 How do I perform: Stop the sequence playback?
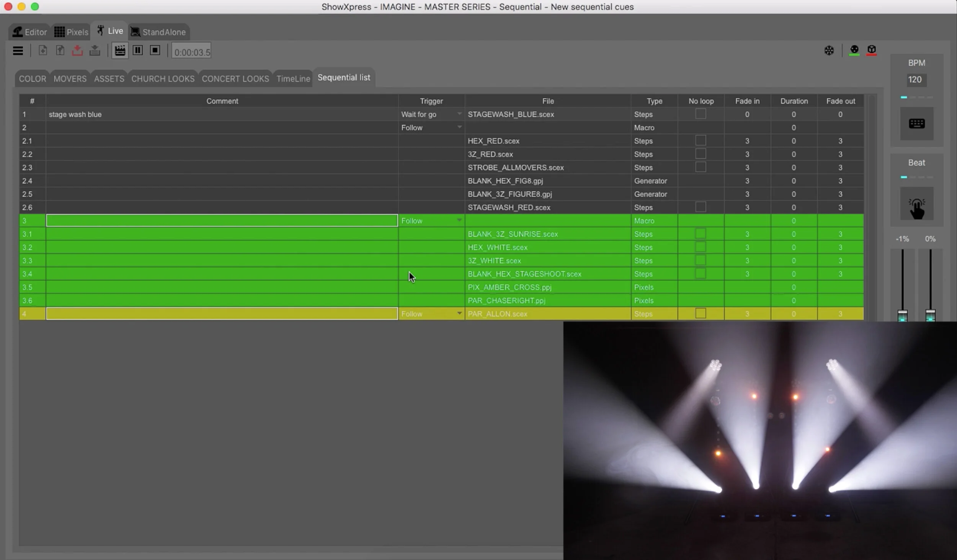click(155, 50)
